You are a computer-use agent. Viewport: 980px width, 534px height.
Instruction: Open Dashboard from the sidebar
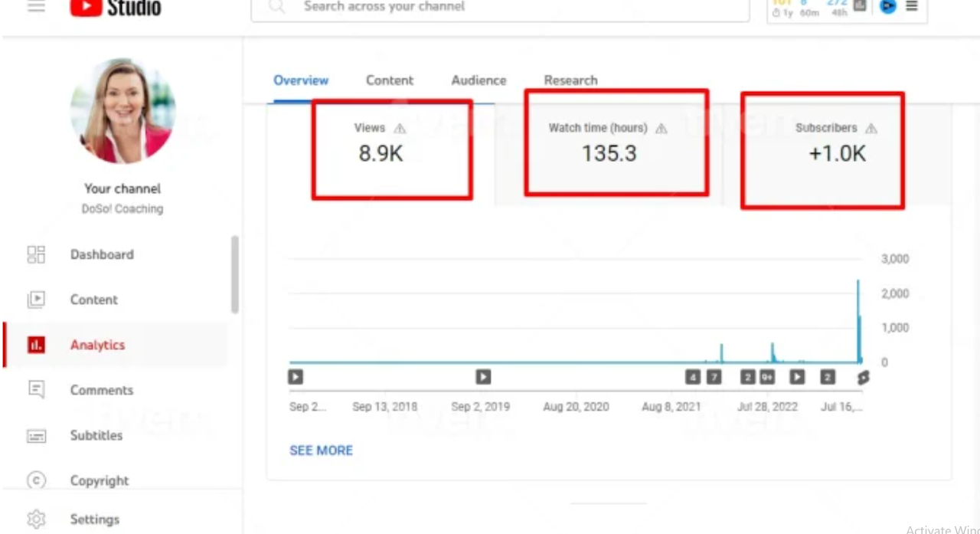[x=101, y=254]
